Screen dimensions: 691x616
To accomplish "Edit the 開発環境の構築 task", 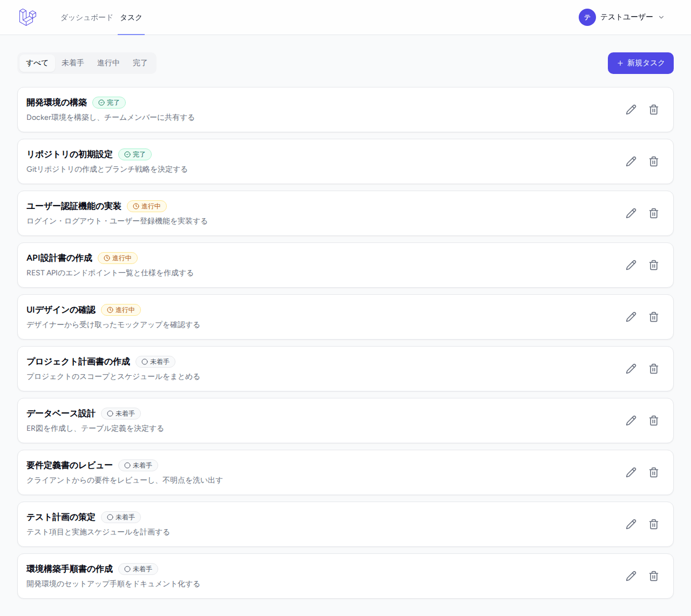I will (x=631, y=110).
